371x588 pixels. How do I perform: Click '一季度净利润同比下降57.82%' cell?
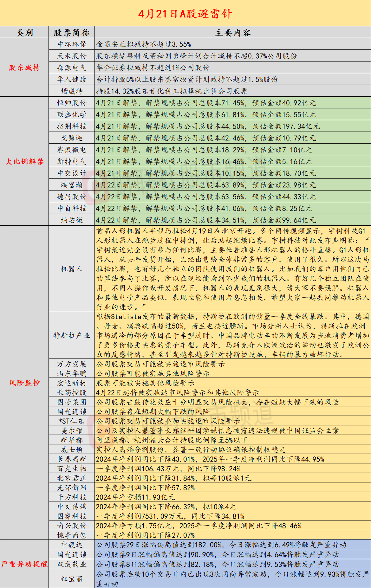[x=233, y=488]
